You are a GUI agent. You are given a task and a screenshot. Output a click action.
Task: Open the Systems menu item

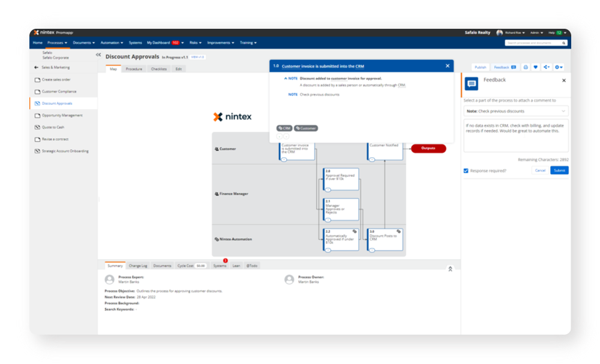(x=135, y=43)
